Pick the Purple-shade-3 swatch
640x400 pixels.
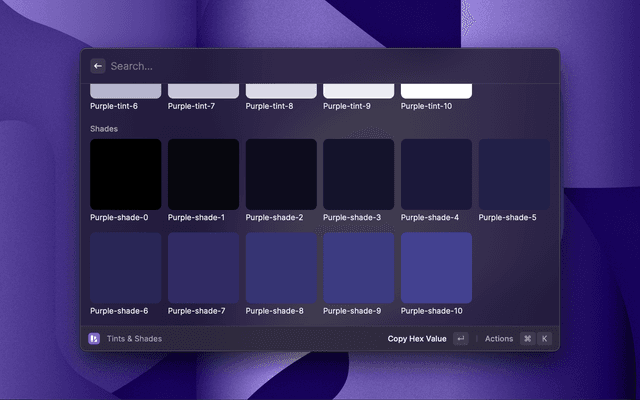pyautogui.click(x=359, y=174)
